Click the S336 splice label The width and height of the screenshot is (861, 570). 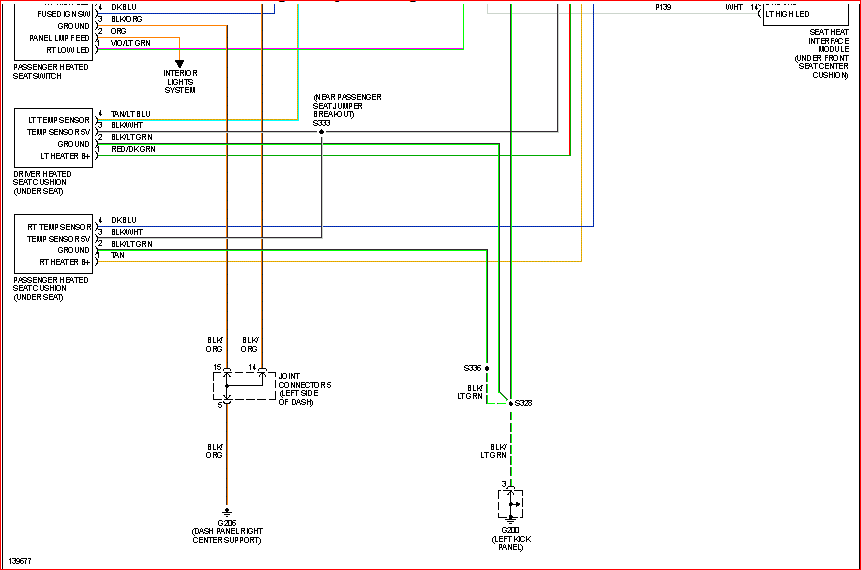point(472,368)
